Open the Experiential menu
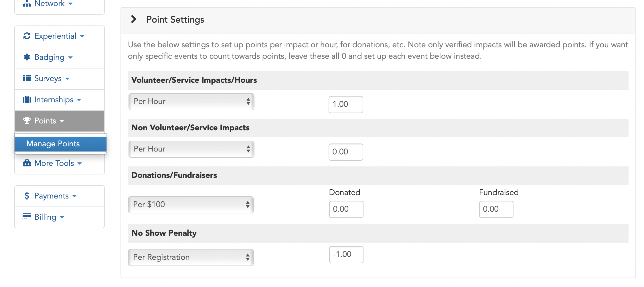Viewport: 644px width, 287px height. [60, 36]
